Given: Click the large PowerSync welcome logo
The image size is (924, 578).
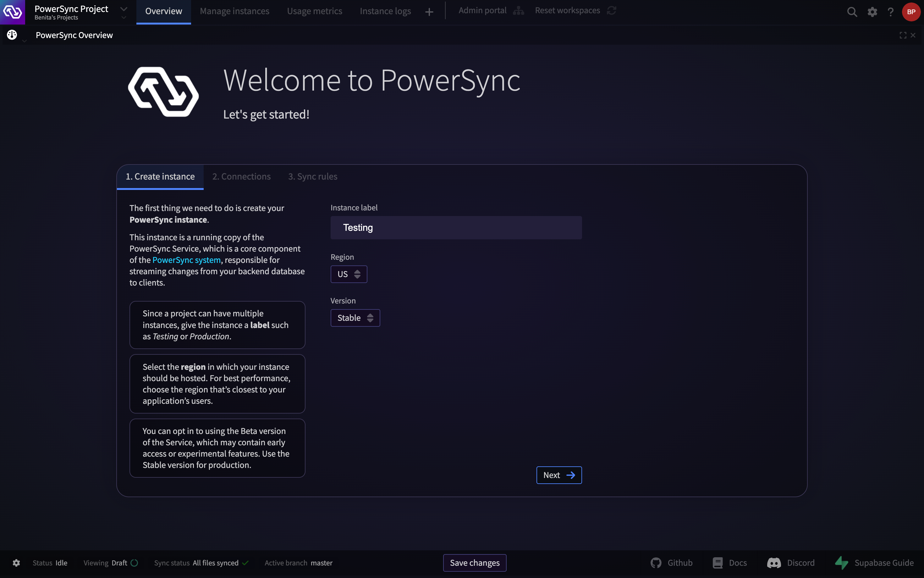Looking at the screenshot, I should 163,92.
